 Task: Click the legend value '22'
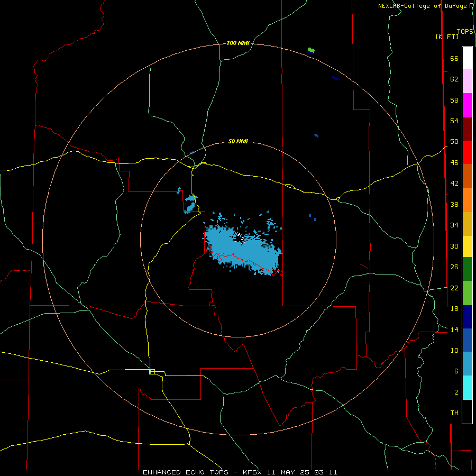pyautogui.click(x=454, y=288)
